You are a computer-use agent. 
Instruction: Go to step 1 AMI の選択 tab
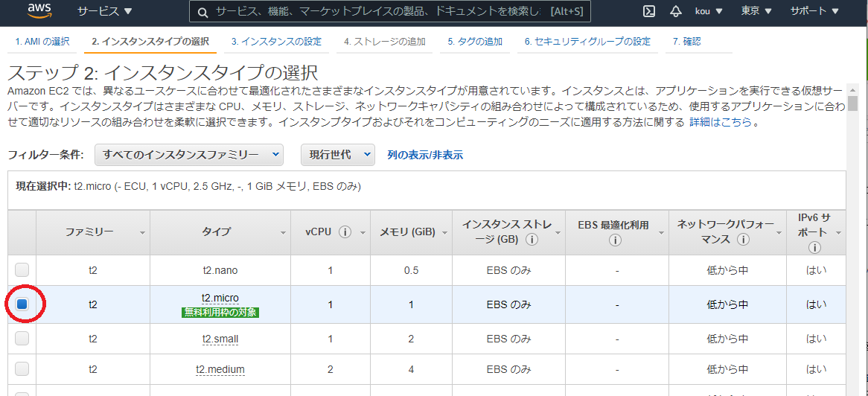[x=42, y=42]
